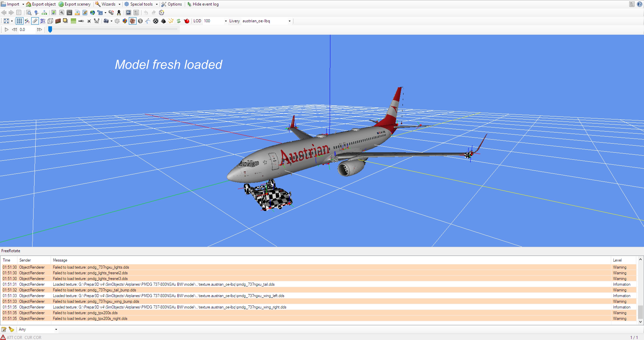Click the camera screenshot icon
The image size is (644, 340).
pyautogui.click(x=106, y=21)
